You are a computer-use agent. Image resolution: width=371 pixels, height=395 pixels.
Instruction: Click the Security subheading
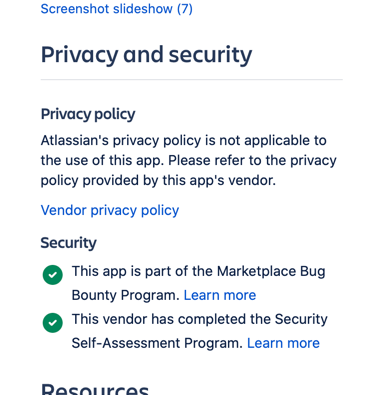point(69,243)
